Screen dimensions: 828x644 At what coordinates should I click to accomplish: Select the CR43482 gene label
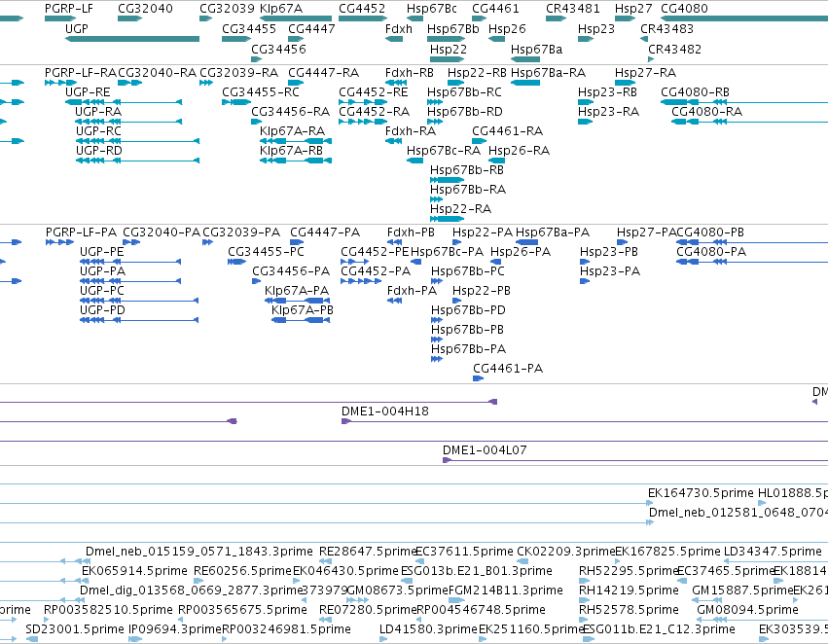pyautogui.click(x=675, y=49)
